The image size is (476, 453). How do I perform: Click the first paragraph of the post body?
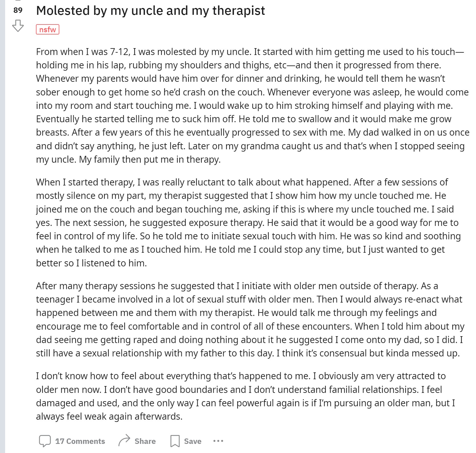tap(253, 105)
